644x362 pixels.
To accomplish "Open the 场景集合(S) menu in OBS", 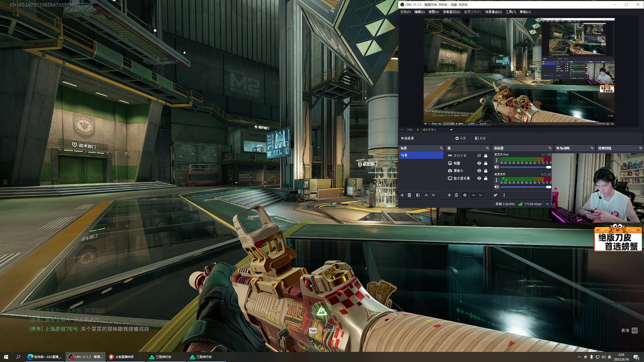I will [493, 12].
